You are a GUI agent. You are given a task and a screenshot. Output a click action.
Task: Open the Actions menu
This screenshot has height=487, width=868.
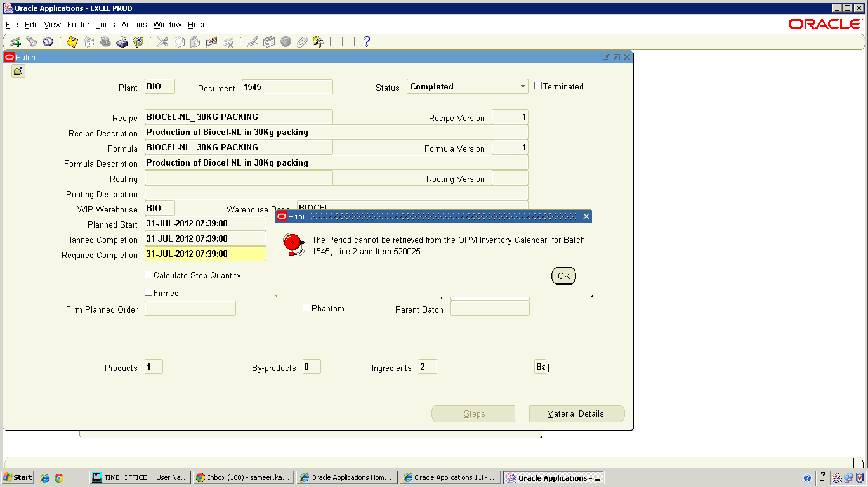[x=134, y=25]
